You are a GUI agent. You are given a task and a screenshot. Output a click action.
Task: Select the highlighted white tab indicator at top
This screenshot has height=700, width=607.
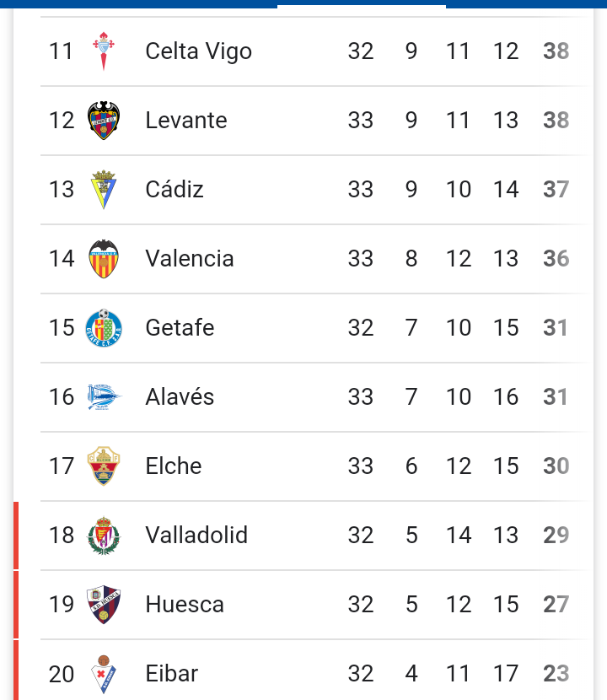[362, 6]
